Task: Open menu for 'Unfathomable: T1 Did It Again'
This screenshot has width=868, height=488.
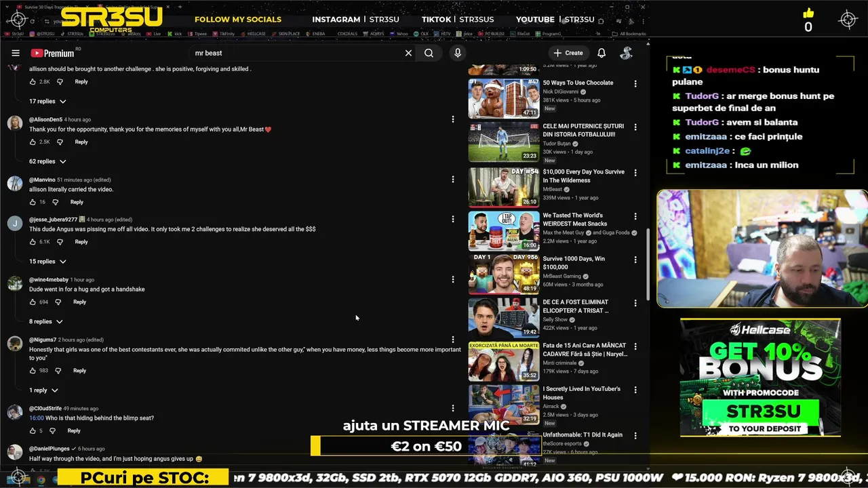Action: (635, 436)
